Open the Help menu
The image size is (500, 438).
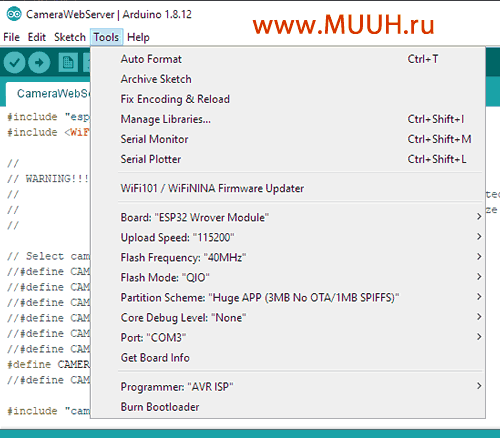click(138, 37)
